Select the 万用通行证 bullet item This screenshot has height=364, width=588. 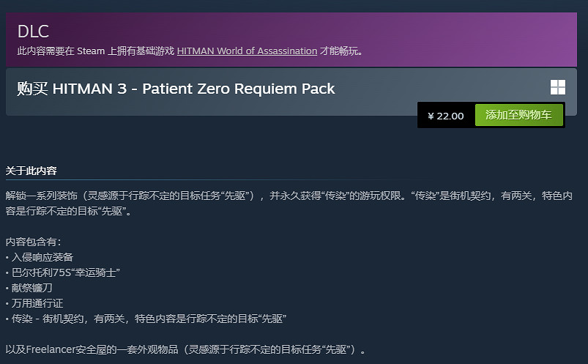click(37, 303)
